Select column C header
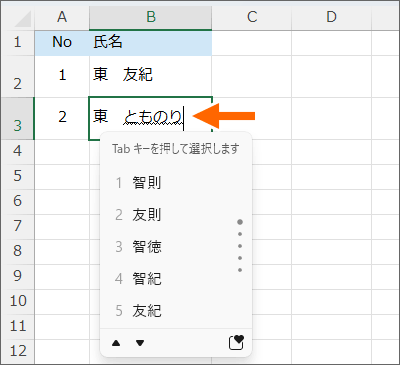 tap(252, 17)
